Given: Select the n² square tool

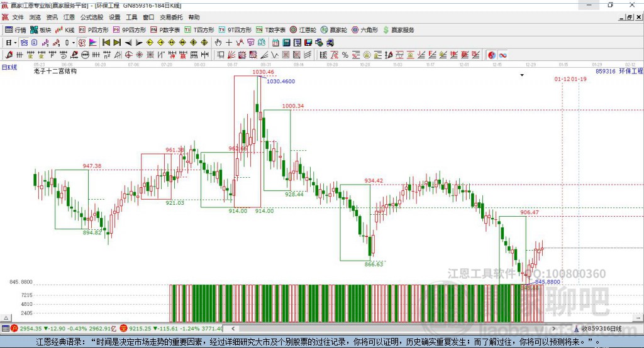Looking at the screenshot, I should [107, 55].
